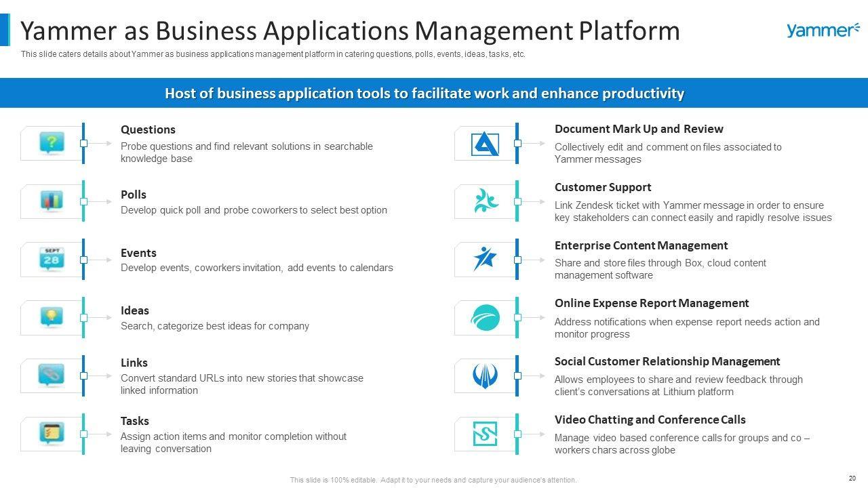Click the text 'Probe questions and find relevant solutions'

point(247,152)
